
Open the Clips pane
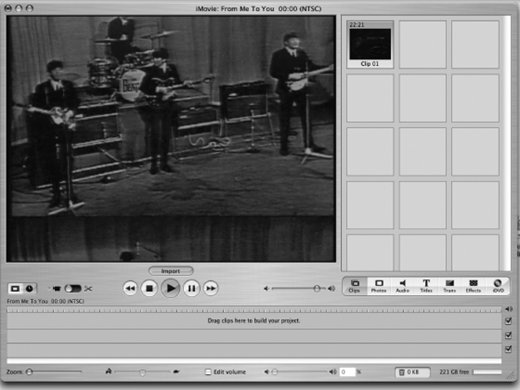pos(355,286)
